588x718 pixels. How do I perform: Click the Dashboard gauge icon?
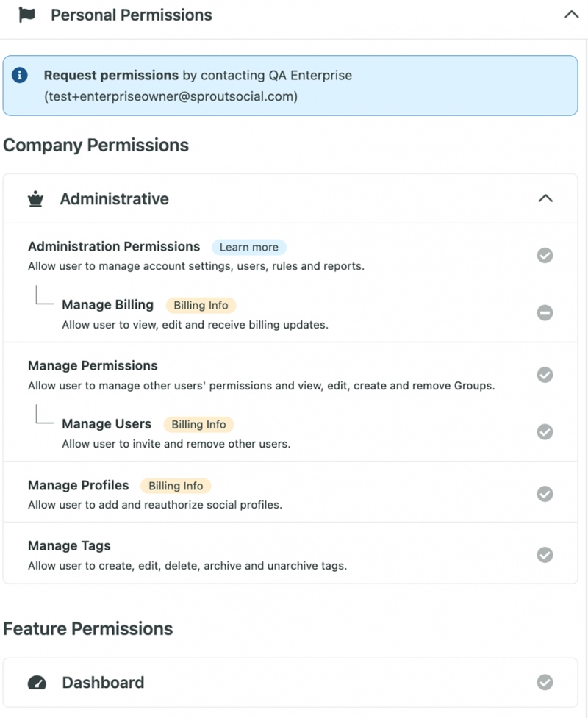click(37, 683)
